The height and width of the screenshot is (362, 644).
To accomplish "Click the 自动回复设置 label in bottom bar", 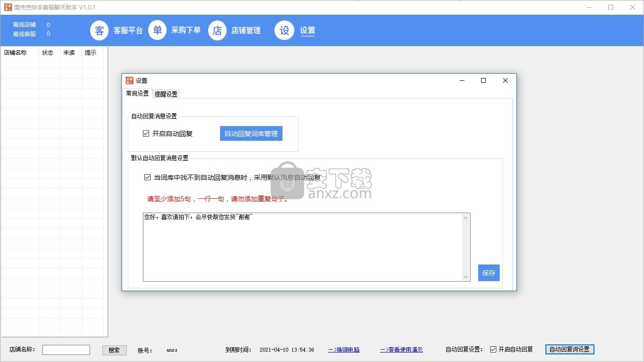I will tap(464, 349).
